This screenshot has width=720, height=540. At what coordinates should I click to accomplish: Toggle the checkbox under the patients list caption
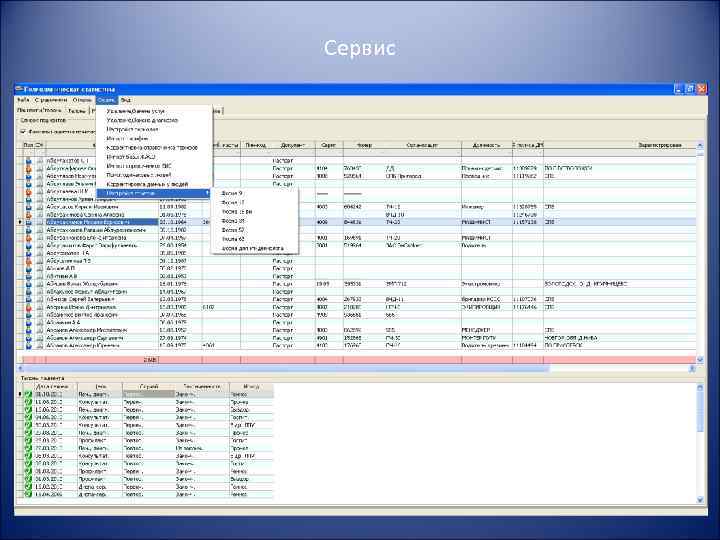(23, 132)
